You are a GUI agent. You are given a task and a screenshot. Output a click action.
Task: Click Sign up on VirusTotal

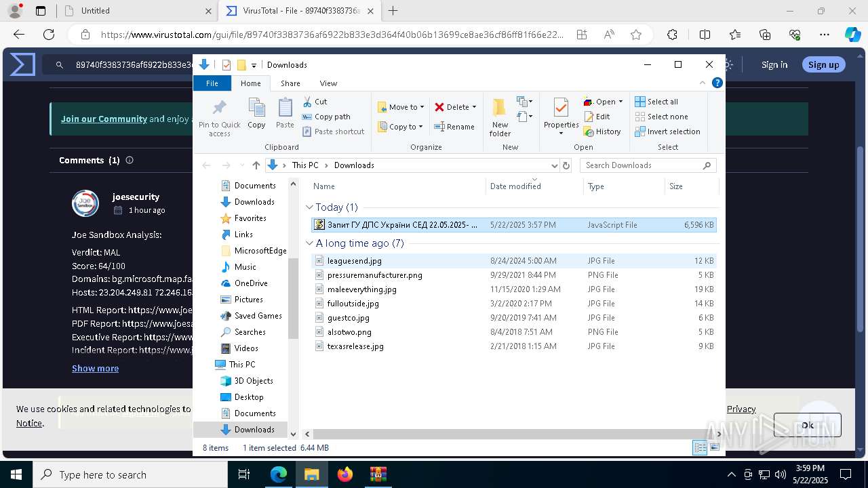pyautogui.click(x=823, y=64)
